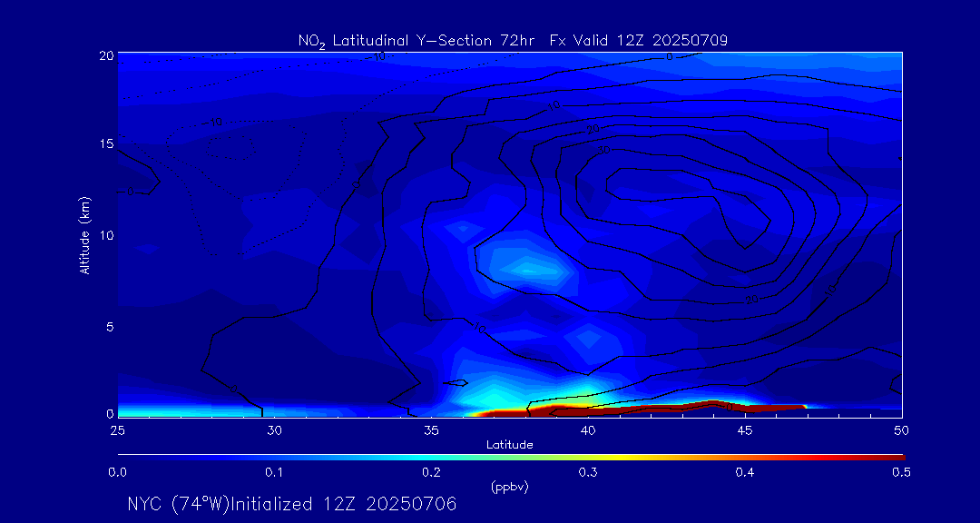Click altitude tick label 10

(x=105, y=234)
